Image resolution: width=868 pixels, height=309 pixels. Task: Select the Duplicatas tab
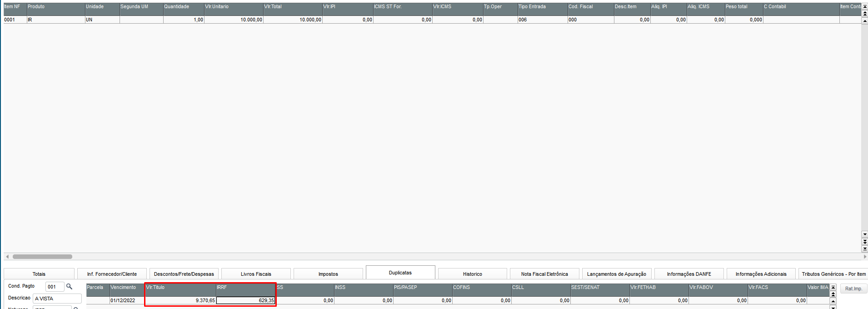[x=400, y=273]
